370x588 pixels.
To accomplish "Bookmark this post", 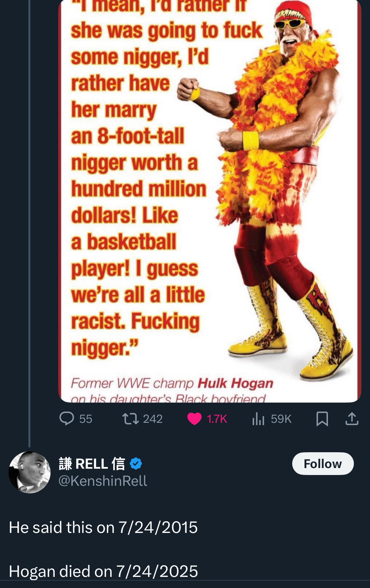I will (x=322, y=418).
